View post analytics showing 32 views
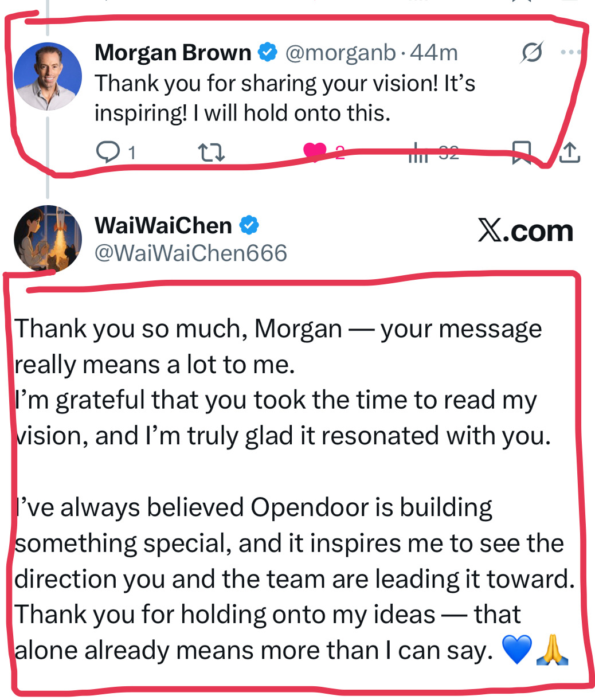 pyautogui.click(x=433, y=152)
